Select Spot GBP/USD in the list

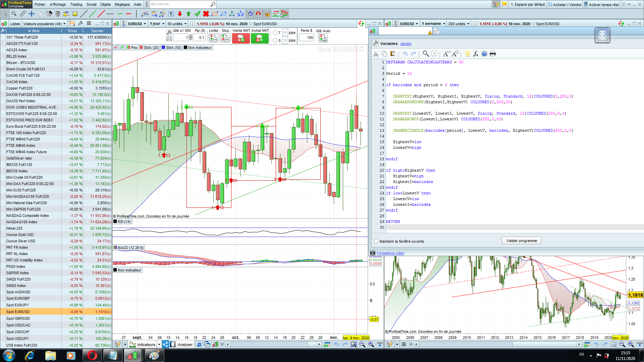(x=18, y=318)
